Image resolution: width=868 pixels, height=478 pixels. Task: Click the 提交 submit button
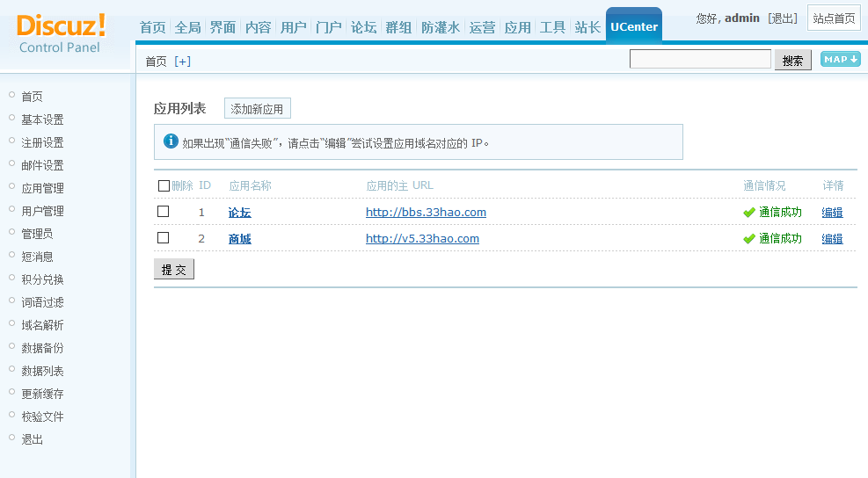click(x=174, y=269)
